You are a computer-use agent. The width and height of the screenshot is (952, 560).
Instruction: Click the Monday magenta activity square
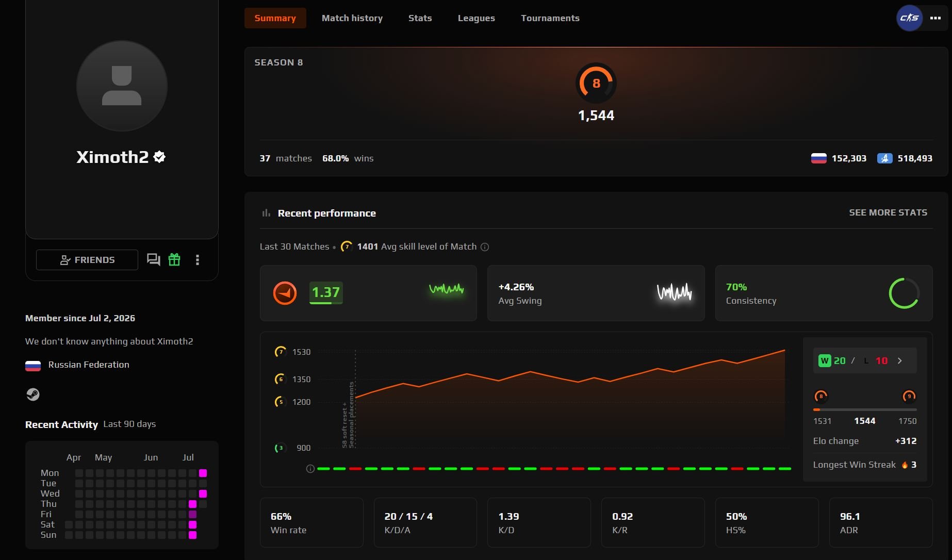[x=203, y=473]
